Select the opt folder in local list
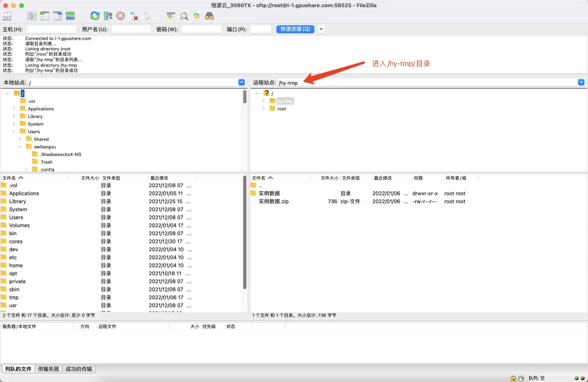Viewport: 588px width, 382px height. [13, 273]
